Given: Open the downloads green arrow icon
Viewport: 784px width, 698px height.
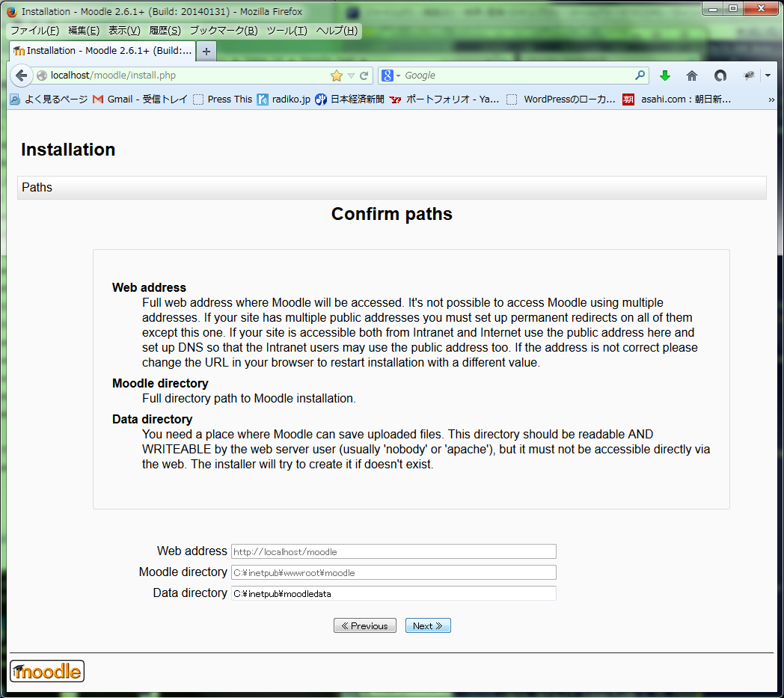Looking at the screenshot, I should pos(664,76).
